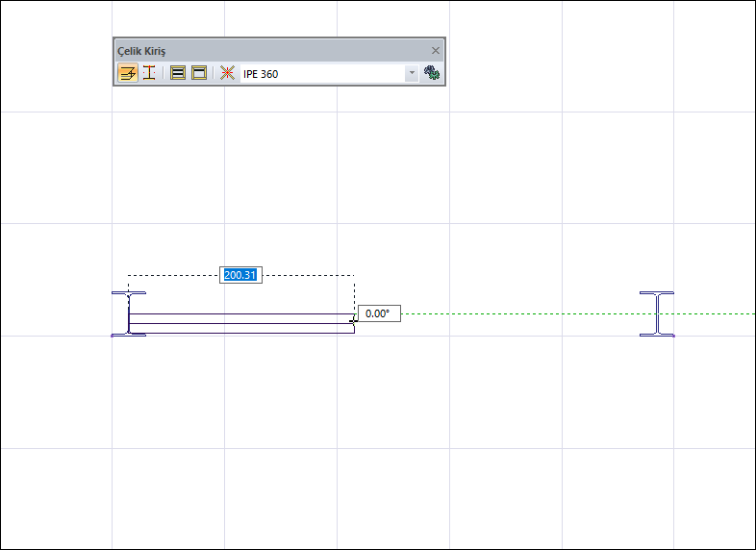Click the red star pick-profile icon
This screenshot has height=550, width=756.
pyautogui.click(x=227, y=73)
